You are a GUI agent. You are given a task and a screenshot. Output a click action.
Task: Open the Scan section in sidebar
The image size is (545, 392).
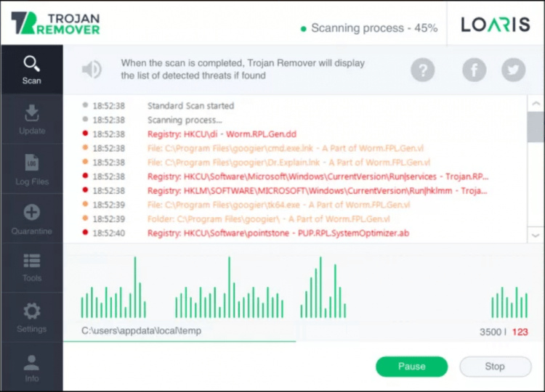click(32, 70)
